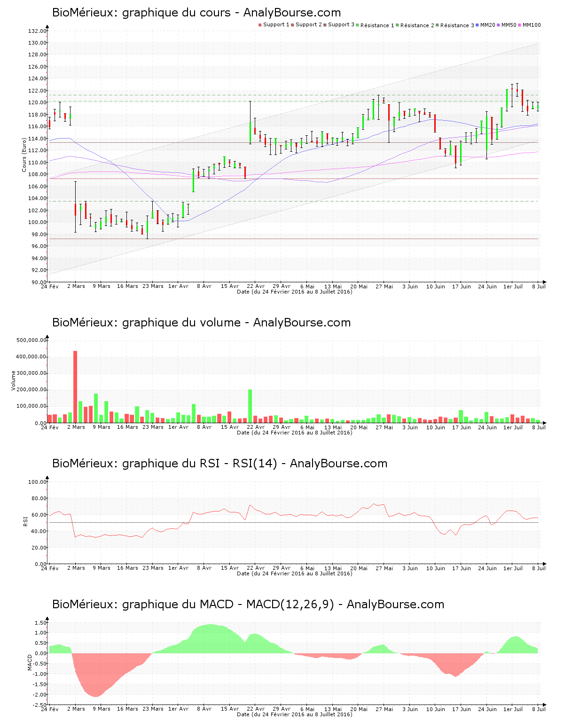Click the 100.00 value on RSI axis
Image resolution: width=564 pixels, height=728 pixels.
37,482
